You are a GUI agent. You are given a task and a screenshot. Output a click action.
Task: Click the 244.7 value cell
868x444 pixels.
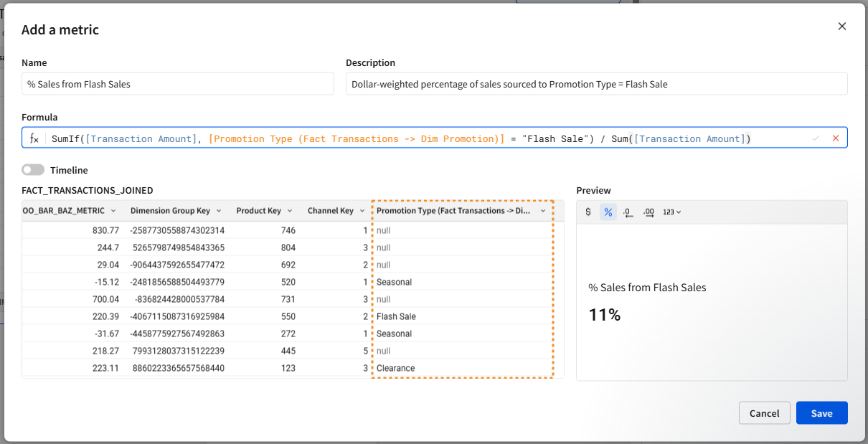click(x=108, y=247)
